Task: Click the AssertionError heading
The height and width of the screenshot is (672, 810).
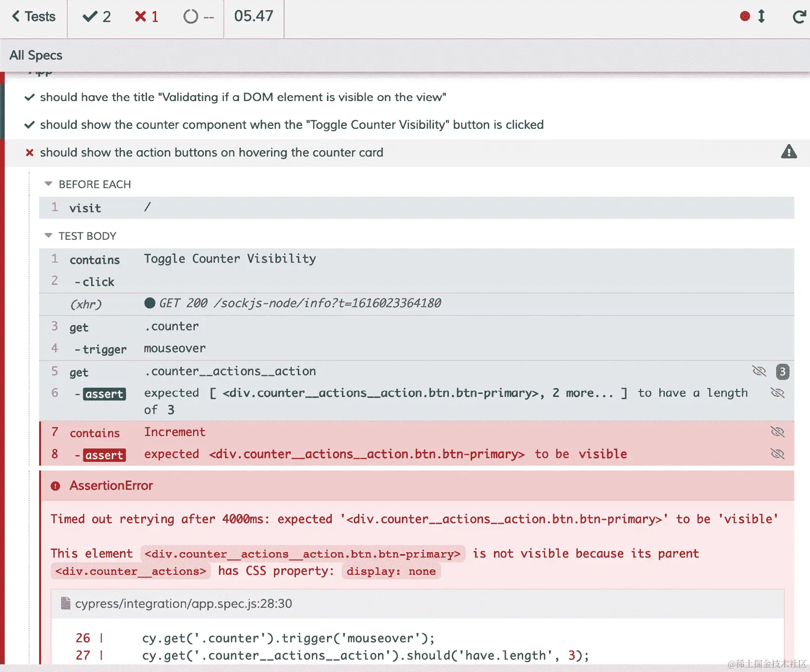Action: (x=111, y=486)
